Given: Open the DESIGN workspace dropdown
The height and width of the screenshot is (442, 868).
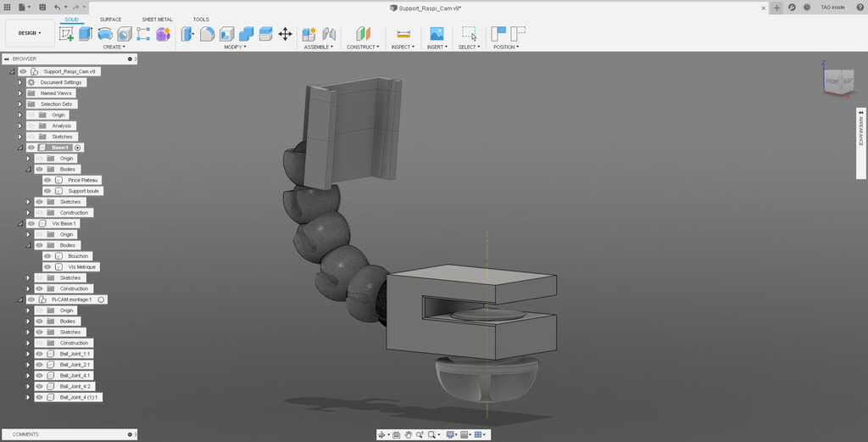Looking at the screenshot, I should (x=30, y=33).
